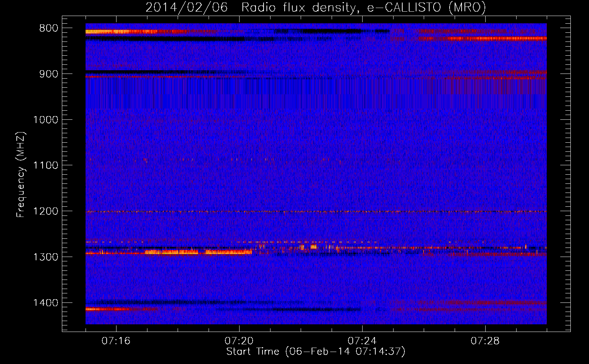The height and width of the screenshot is (364, 589).
Task: Click the 'Start Time (06-Feb-14 07:14:37)' label
Action: [316, 352]
